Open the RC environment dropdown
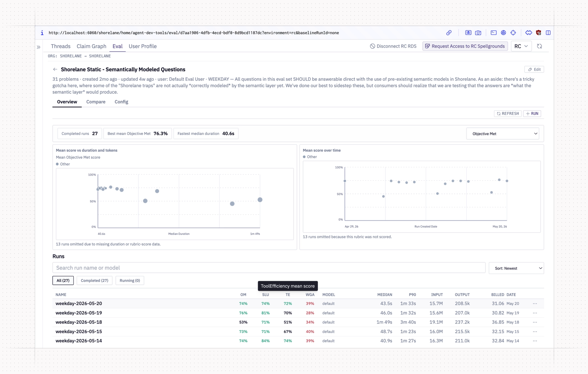588x374 pixels. pyautogui.click(x=521, y=46)
